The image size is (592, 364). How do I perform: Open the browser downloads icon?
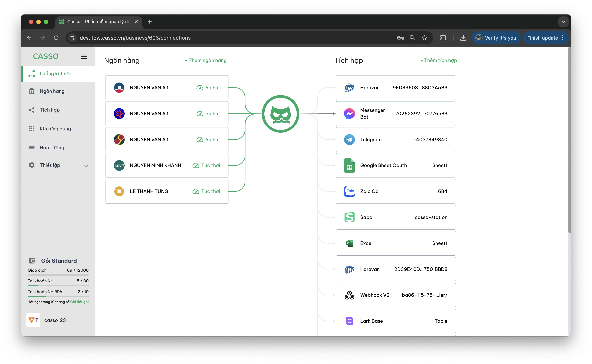(463, 38)
